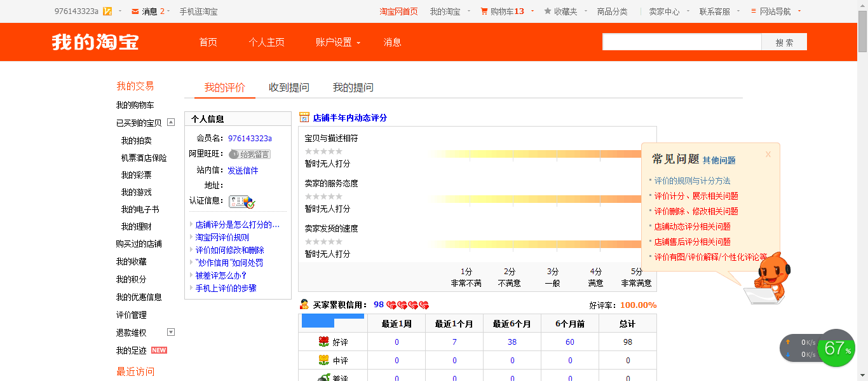Screen dimensions: 868x381
Task: Open the 账户设置 dropdown menu
Action: pyautogui.click(x=337, y=43)
